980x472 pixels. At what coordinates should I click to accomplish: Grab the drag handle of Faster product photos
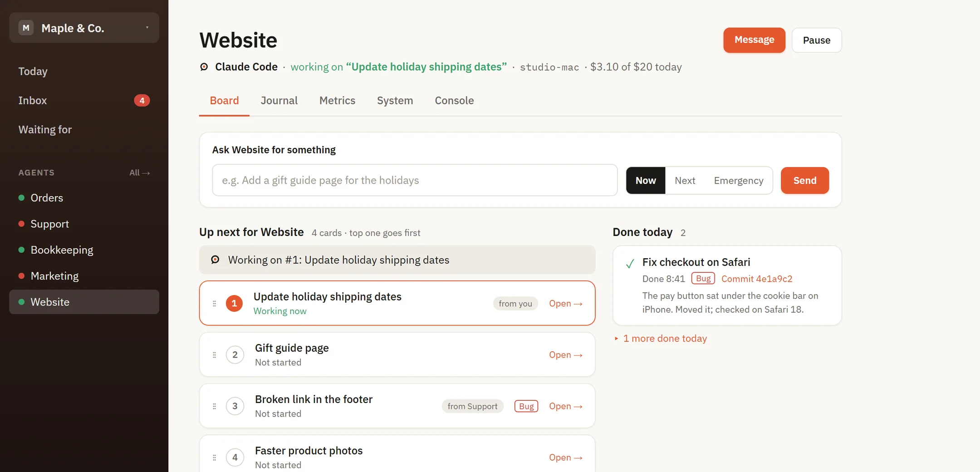point(214,457)
